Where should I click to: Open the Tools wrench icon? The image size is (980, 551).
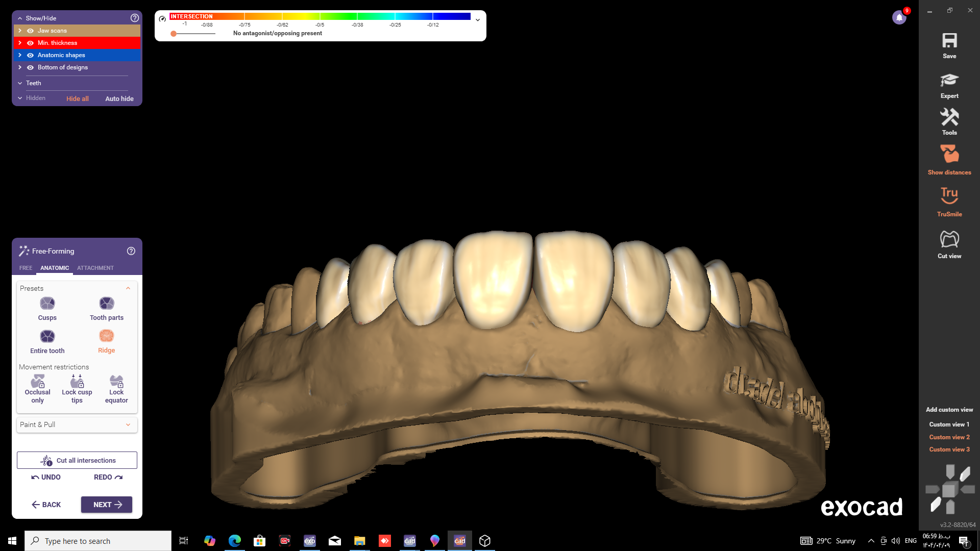click(949, 118)
